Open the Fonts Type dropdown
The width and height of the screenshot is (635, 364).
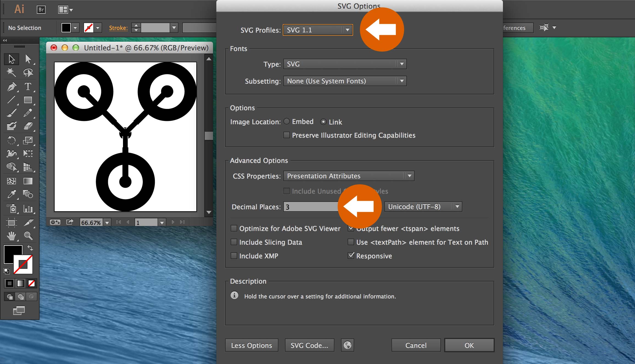click(x=345, y=64)
